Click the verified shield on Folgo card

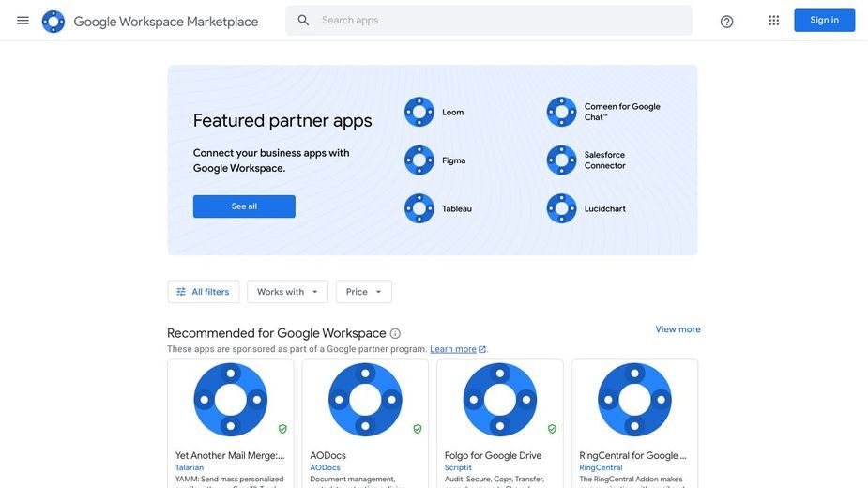[x=552, y=429]
